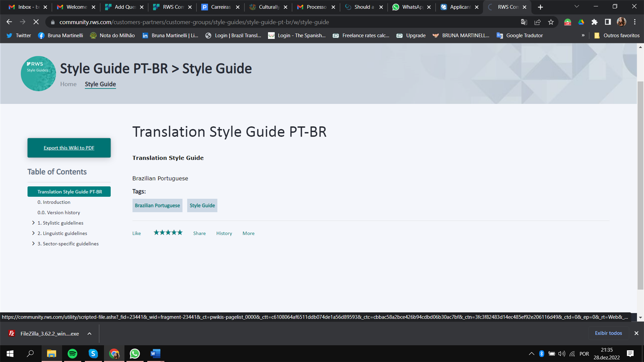Open the Nota do Milhão bookmark
This screenshot has height=362, width=644.
click(112, 35)
